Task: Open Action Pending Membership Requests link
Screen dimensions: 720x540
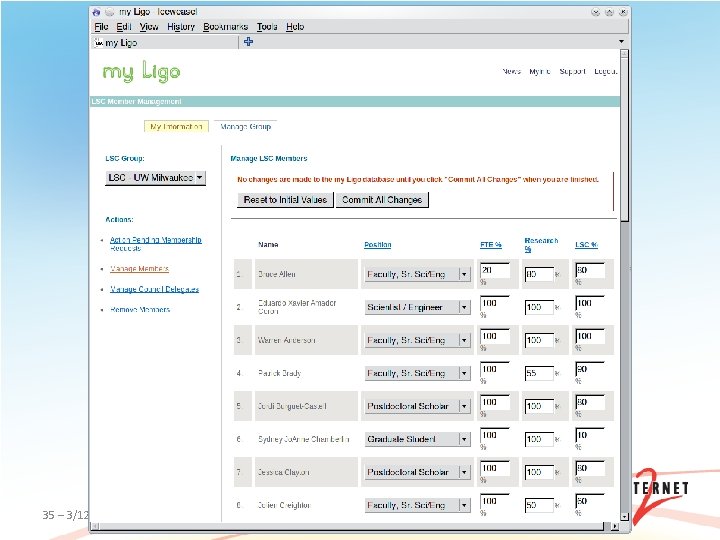Action: tap(156, 244)
